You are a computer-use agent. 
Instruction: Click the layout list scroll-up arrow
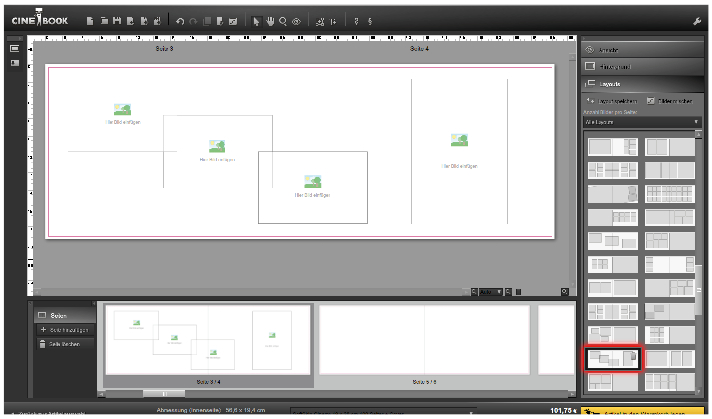coord(698,134)
